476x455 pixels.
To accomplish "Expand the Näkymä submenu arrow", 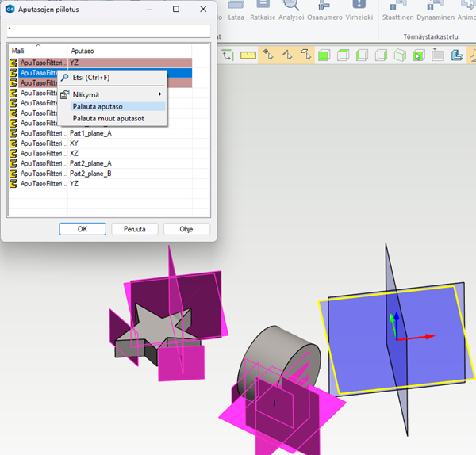I will [x=159, y=94].
